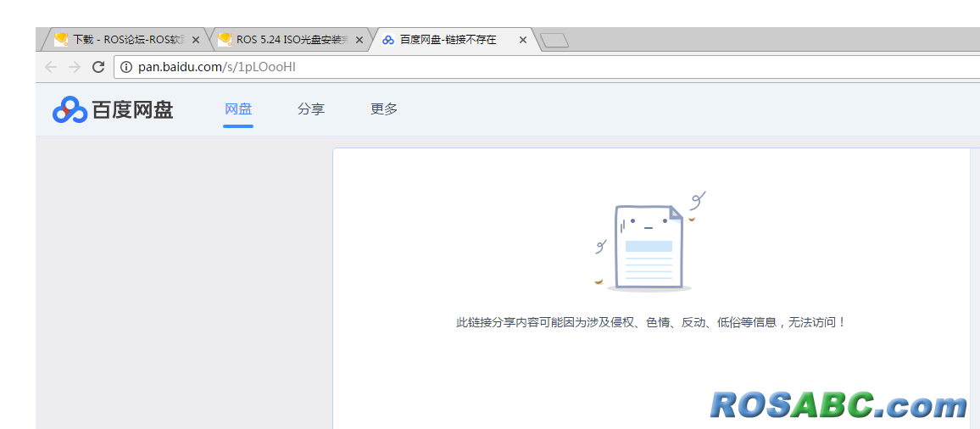Reload the page with refresh icon
The width and height of the screenshot is (980, 429).
point(98,67)
